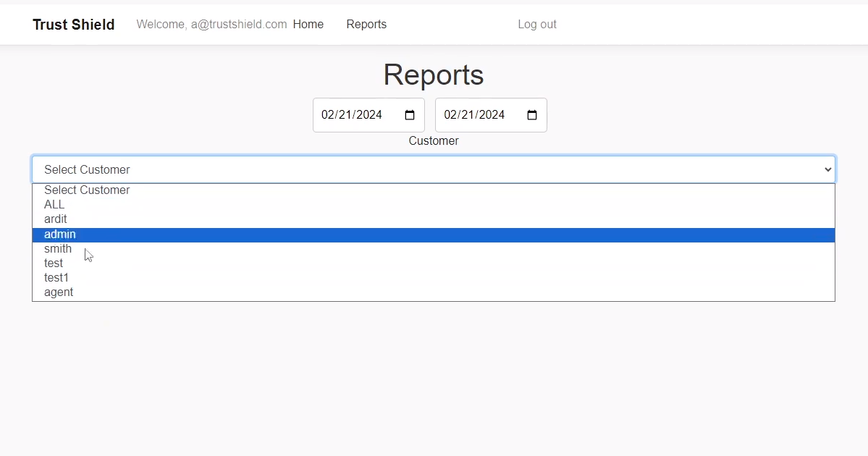Pick test1 from the customer list
The height and width of the screenshot is (456, 868).
pos(56,278)
